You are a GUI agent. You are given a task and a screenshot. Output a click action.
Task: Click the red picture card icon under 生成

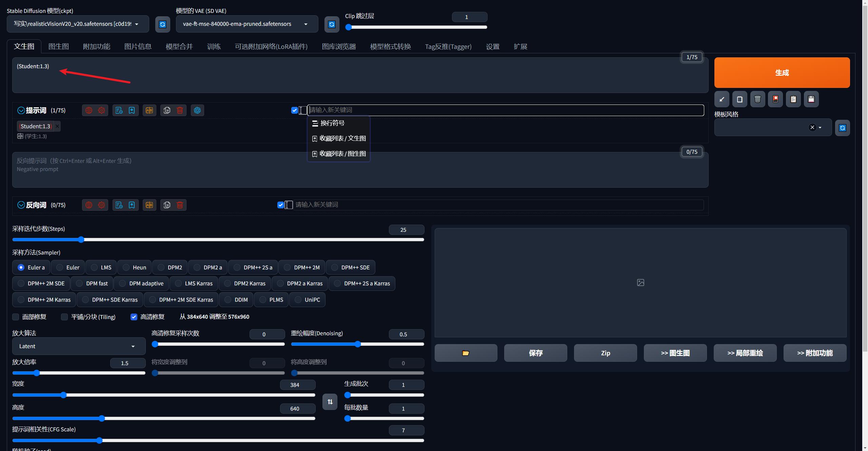775,99
